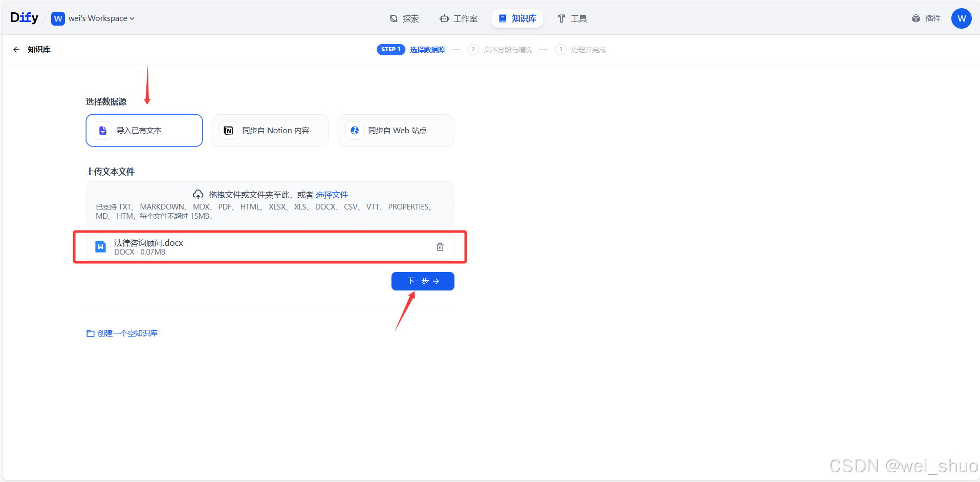Click the folder icon beside 创建一个空知识库
The width and height of the screenshot is (980, 482).
[x=91, y=333]
